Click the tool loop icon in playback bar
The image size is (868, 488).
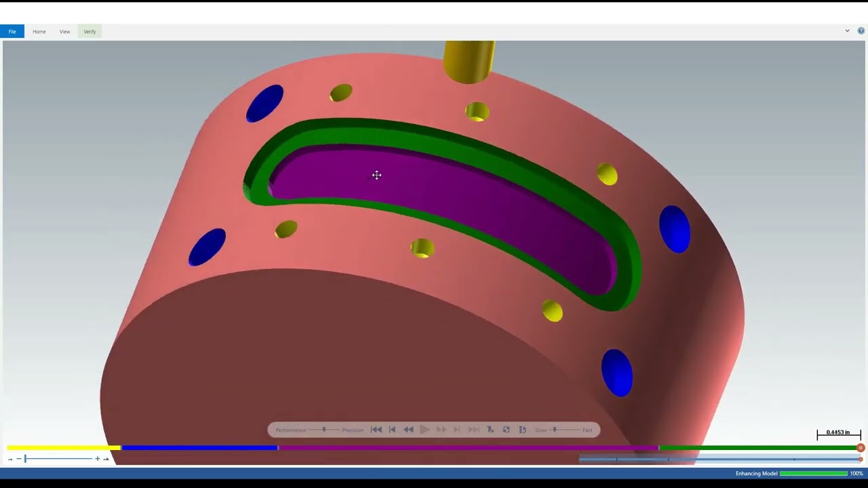click(522, 430)
